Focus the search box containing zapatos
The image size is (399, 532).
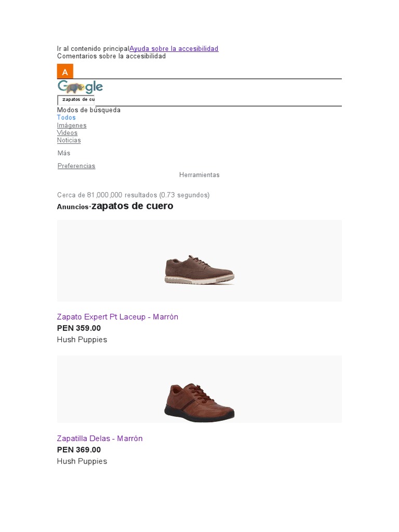[x=76, y=100]
